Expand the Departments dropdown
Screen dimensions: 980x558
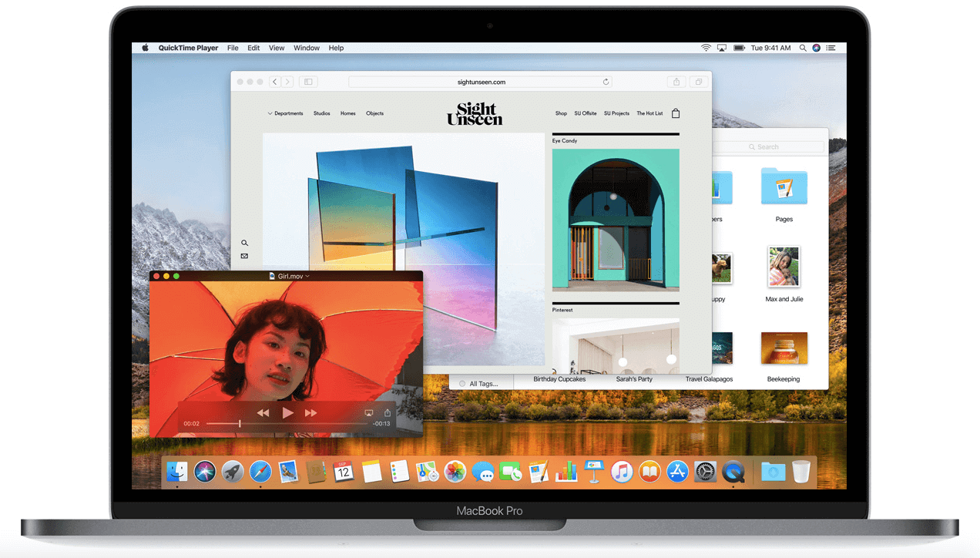tap(285, 113)
